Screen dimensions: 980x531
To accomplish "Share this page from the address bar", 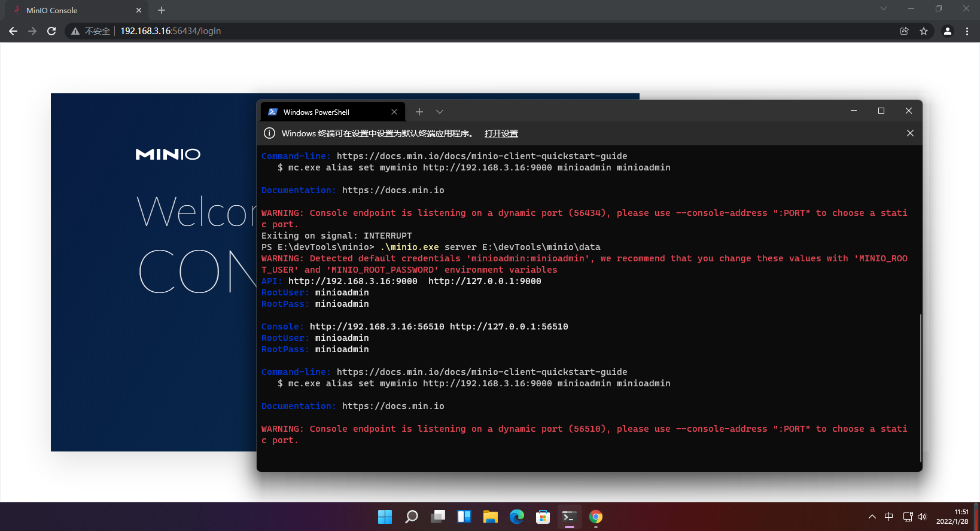I will (x=905, y=31).
